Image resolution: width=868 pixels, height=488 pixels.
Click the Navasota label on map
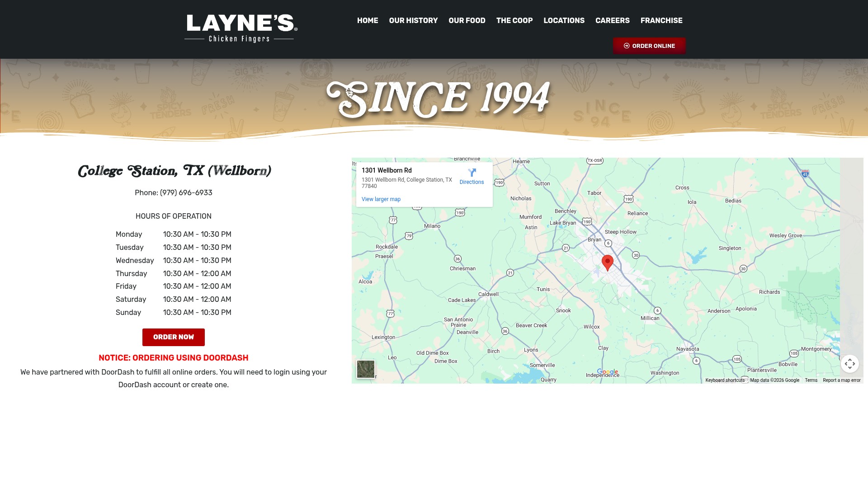[688, 349]
